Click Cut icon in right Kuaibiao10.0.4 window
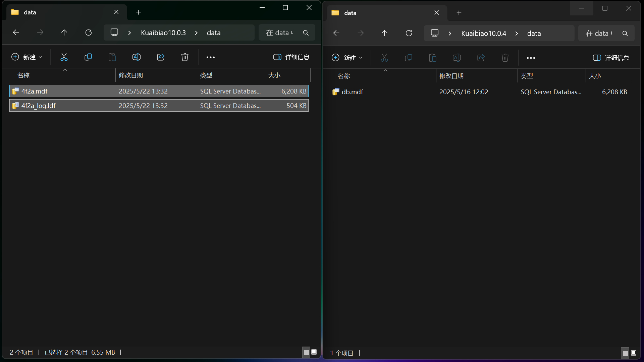Screen dimensions: 644x362 (x=384, y=58)
